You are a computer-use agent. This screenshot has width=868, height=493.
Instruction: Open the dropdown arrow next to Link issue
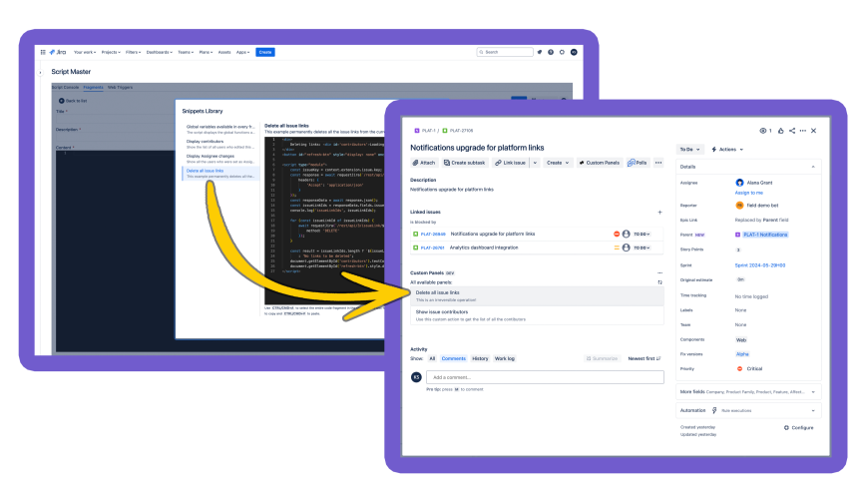point(535,163)
